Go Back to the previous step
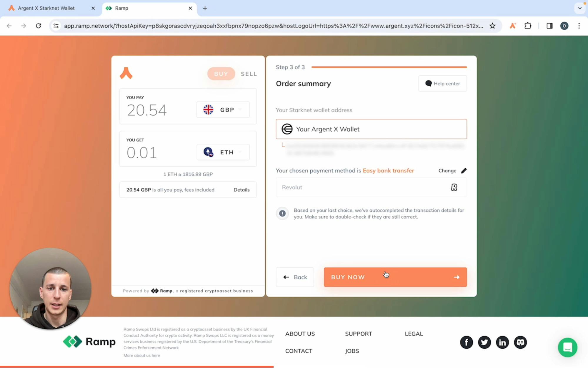 point(295,277)
